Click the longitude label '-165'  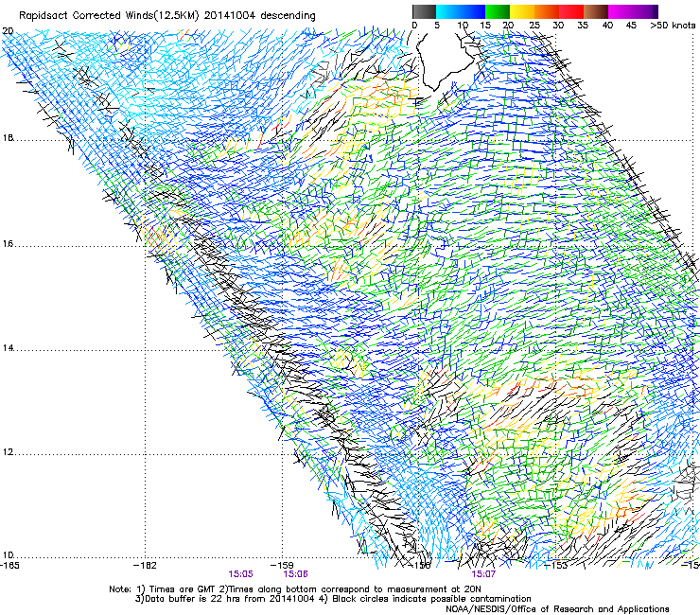pyautogui.click(x=9, y=566)
